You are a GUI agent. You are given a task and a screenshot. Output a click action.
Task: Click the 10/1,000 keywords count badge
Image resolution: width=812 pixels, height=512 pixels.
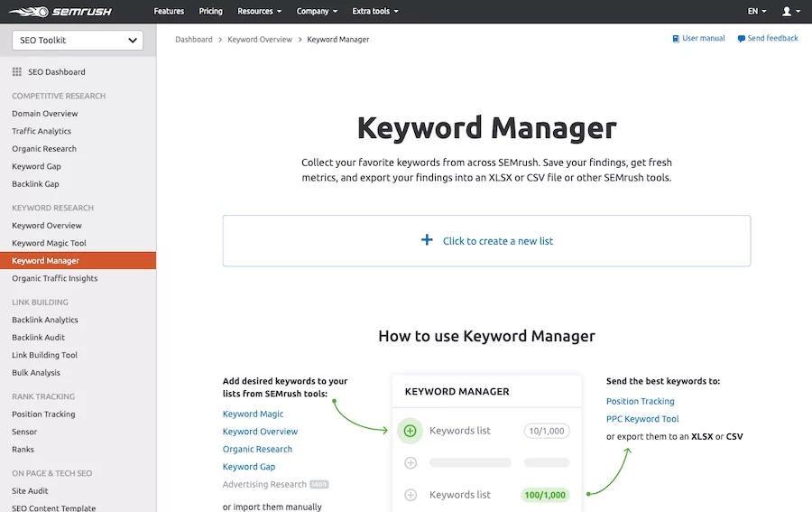[546, 431]
